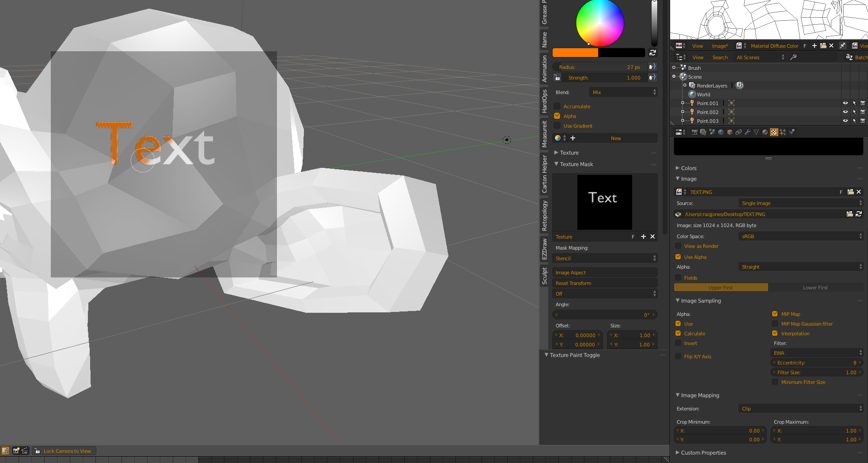The width and height of the screenshot is (868, 463).
Task: Enable the Invert alpha checkbox
Action: pyautogui.click(x=678, y=343)
